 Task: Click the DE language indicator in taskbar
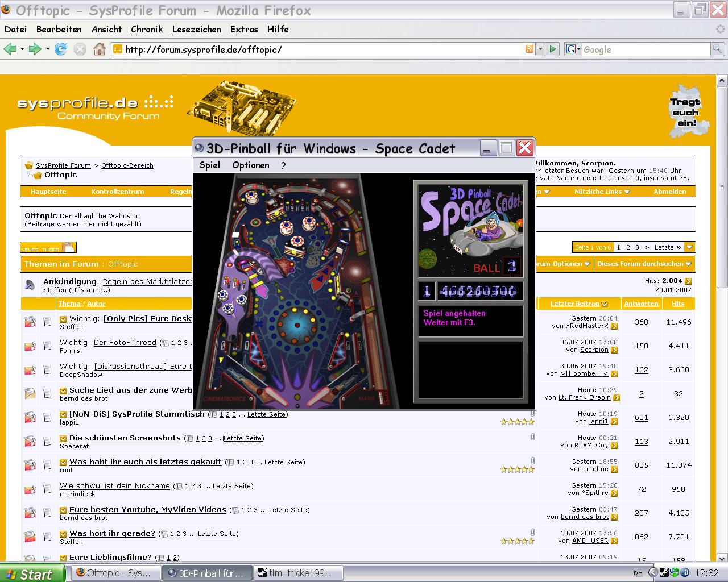[x=638, y=573]
